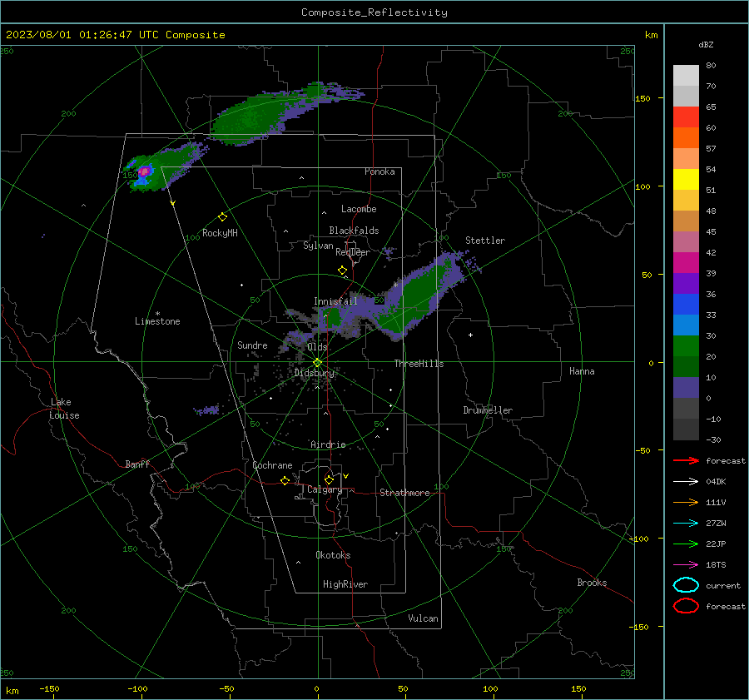Click the yellow diamond marker near Cochrane

click(285, 480)
